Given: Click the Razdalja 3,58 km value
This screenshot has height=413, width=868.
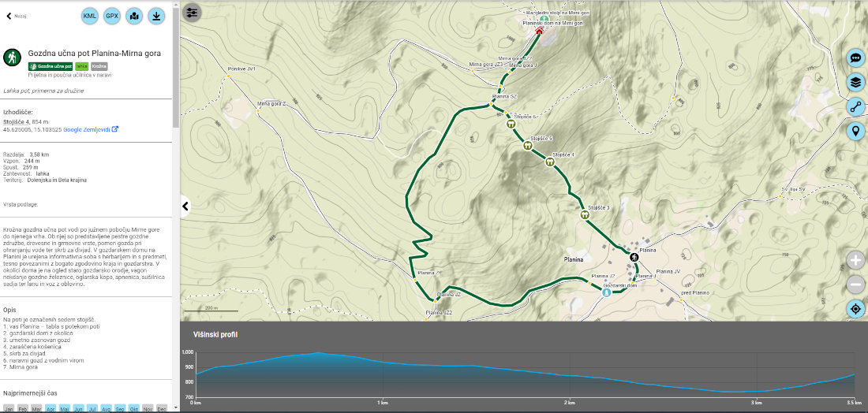Looking at the screenshot, I should (x=38, y=154).
